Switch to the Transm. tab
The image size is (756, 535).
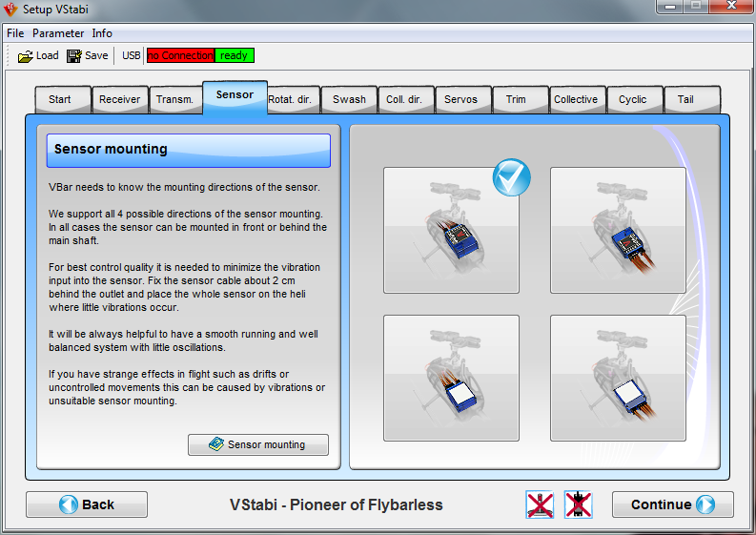[175, 99]
